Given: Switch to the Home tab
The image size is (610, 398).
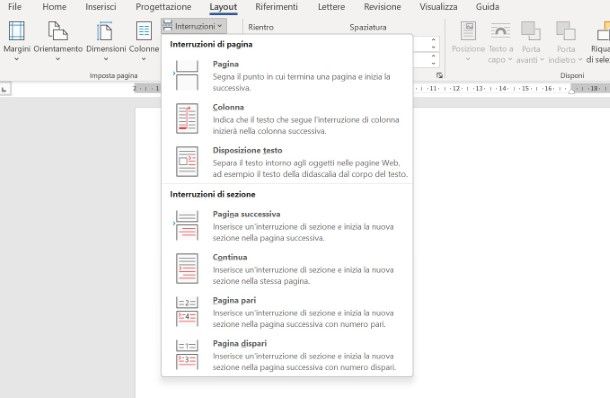Looking at the screenshot, I should [54, 7].
